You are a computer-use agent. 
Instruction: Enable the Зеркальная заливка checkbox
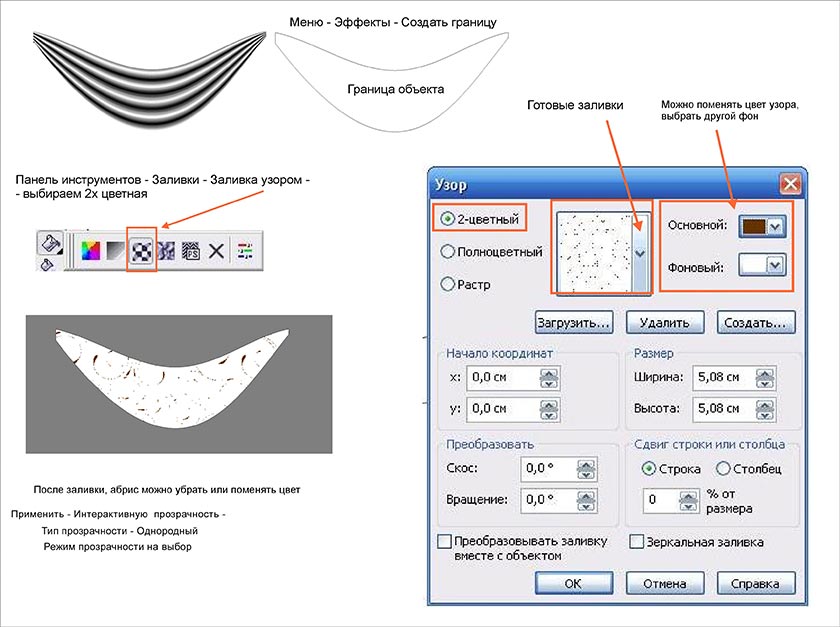[x=637, y=542]
